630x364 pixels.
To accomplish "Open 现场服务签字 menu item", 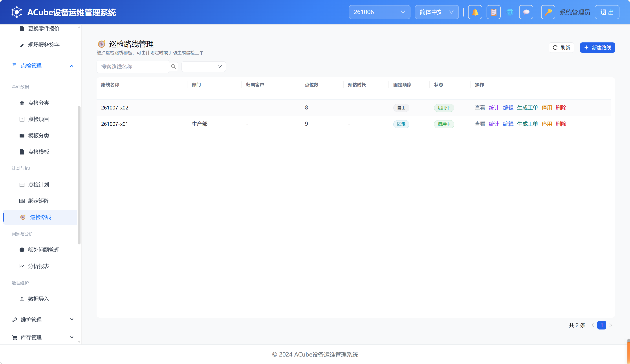I will (x=40, y=45).
